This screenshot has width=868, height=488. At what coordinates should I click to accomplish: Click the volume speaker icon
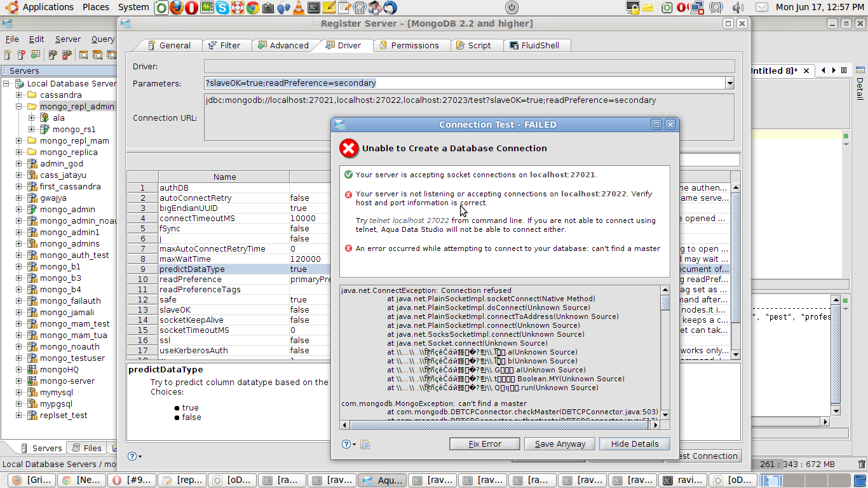(x=738, y=8)
